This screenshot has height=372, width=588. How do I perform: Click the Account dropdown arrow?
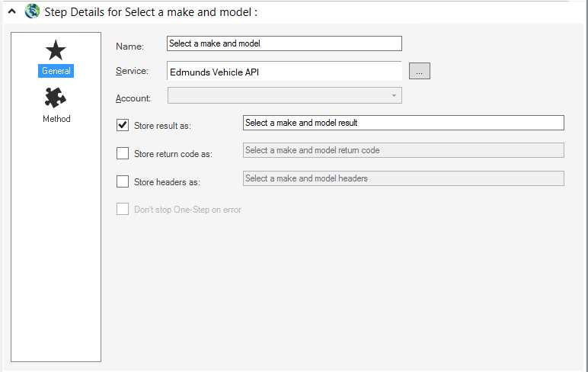click(x=394, y=96)
